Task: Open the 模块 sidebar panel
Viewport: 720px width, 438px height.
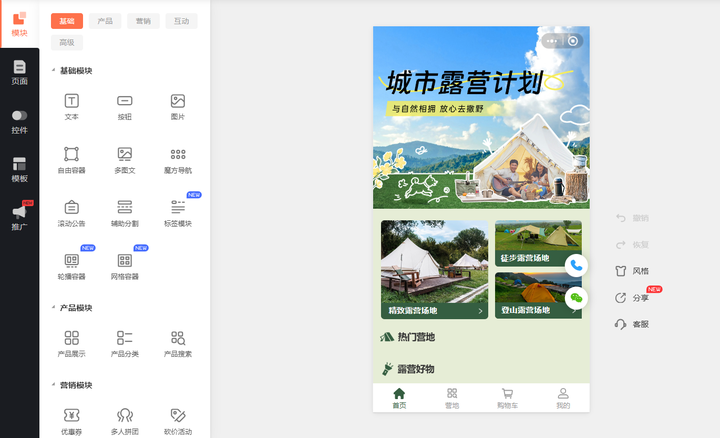Action: (x=19, y=24)
